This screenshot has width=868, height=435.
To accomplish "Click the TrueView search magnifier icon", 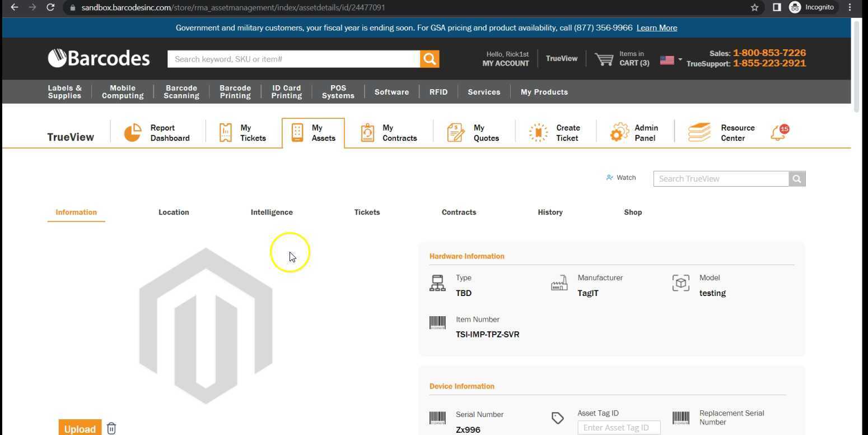I will pos(797,179).
